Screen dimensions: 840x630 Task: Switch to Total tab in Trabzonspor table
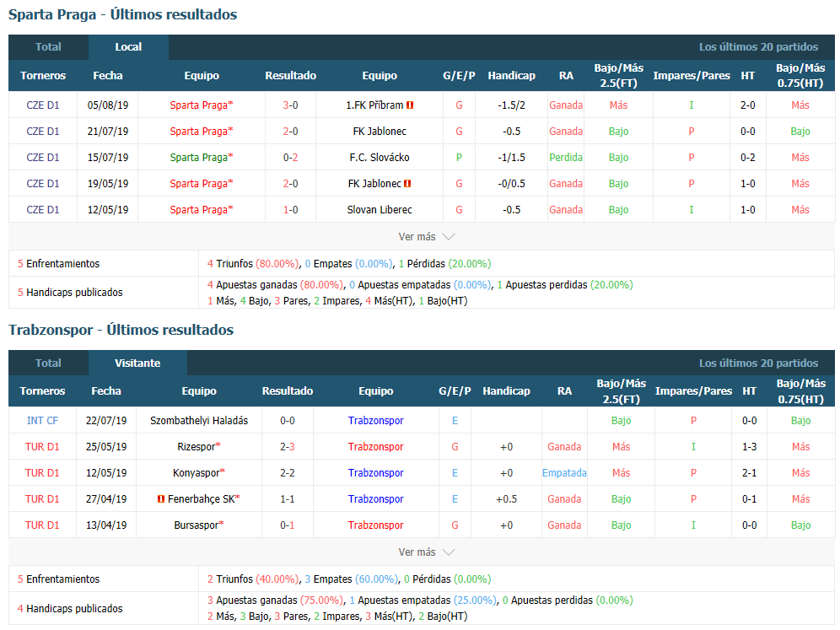(x=48, y=363)
